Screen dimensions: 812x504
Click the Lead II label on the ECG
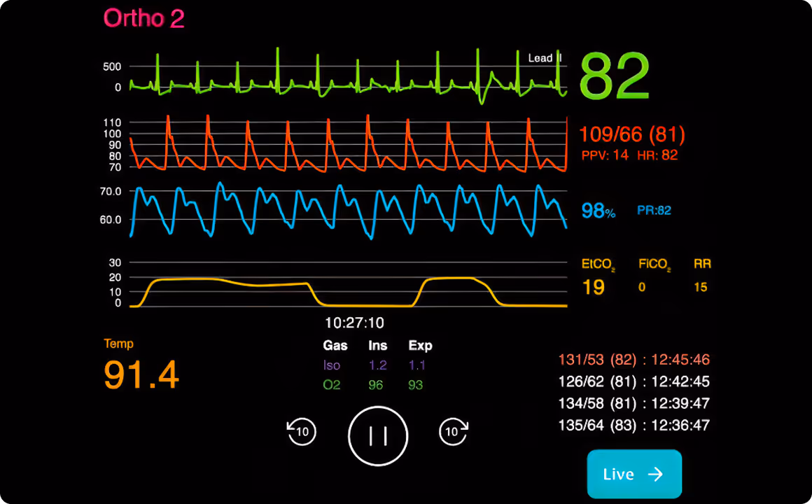click(x=545, y=58)
